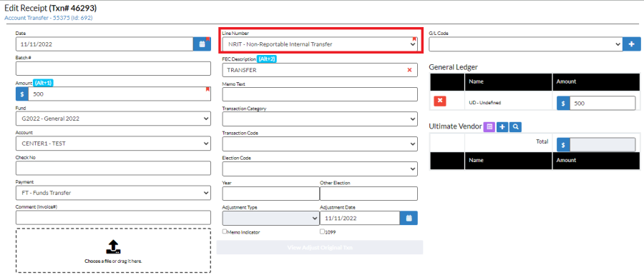Click the Adjustment Date input field

(360, 218)
